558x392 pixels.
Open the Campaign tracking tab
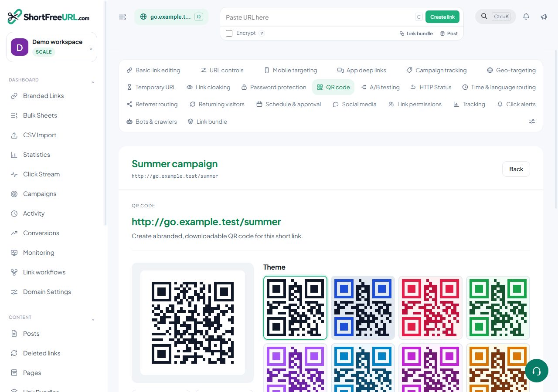point(436,70)
